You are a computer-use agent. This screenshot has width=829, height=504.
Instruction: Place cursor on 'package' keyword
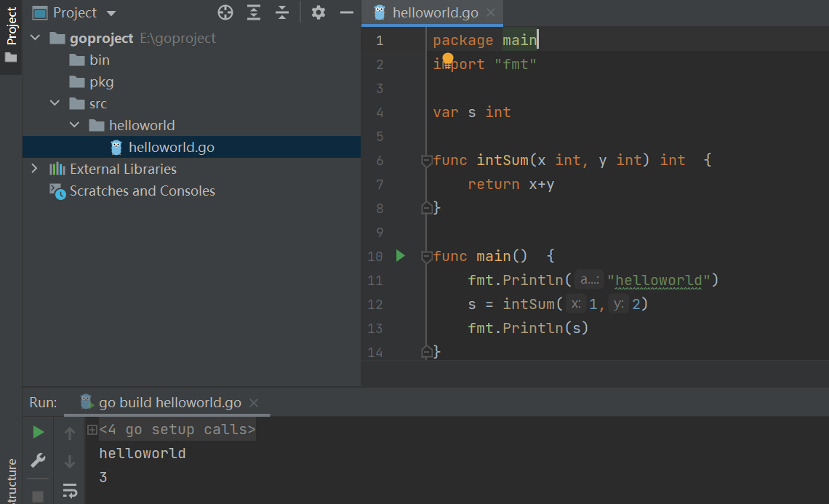462,40
